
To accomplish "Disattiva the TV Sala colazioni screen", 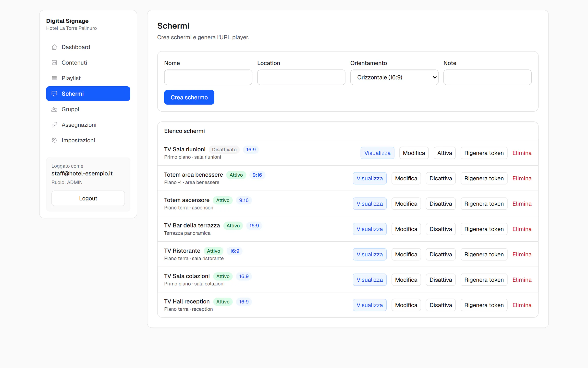I will point(441,280).
